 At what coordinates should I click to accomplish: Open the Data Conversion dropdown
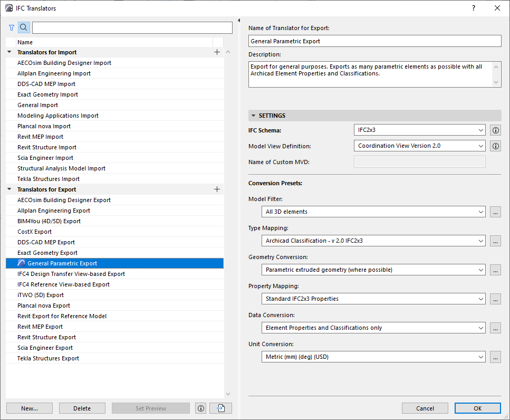373,328
